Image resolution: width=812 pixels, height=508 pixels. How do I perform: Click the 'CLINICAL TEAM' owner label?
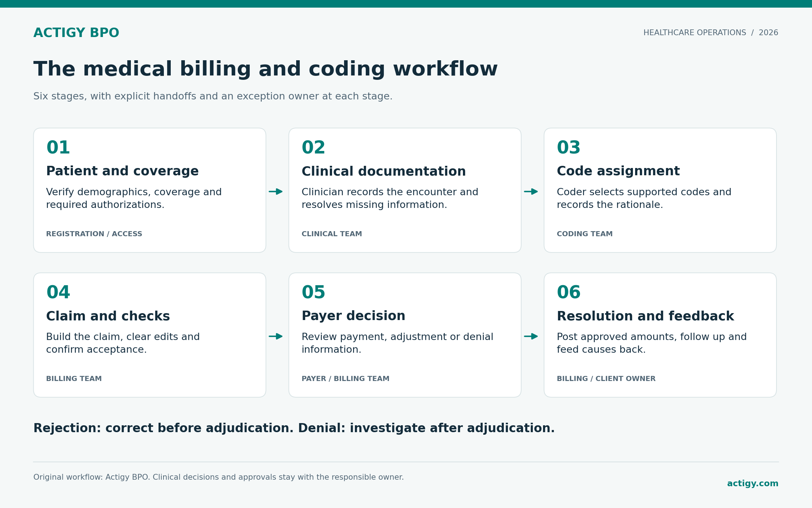pos(332,234)
